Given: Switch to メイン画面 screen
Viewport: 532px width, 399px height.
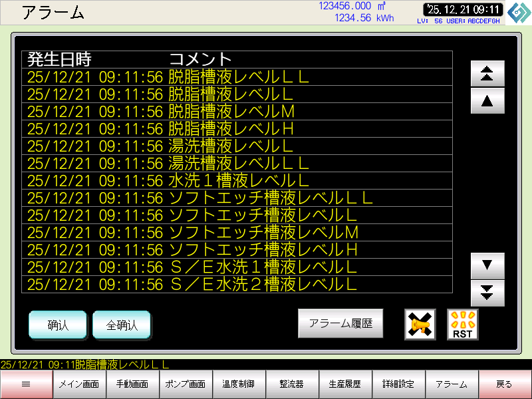Looking at the screenshot, I should [x=79, y=384].
